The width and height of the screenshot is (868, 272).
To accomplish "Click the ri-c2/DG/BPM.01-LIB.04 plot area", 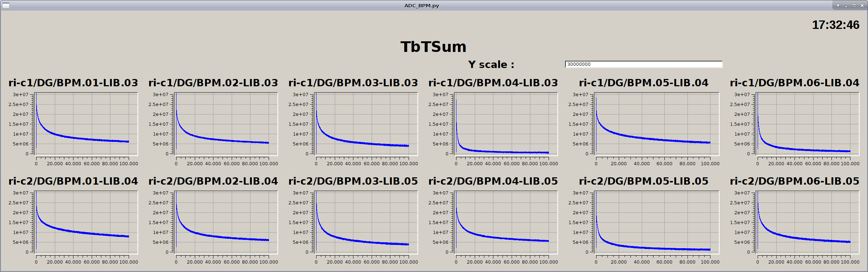I will [x=86, y=222].
